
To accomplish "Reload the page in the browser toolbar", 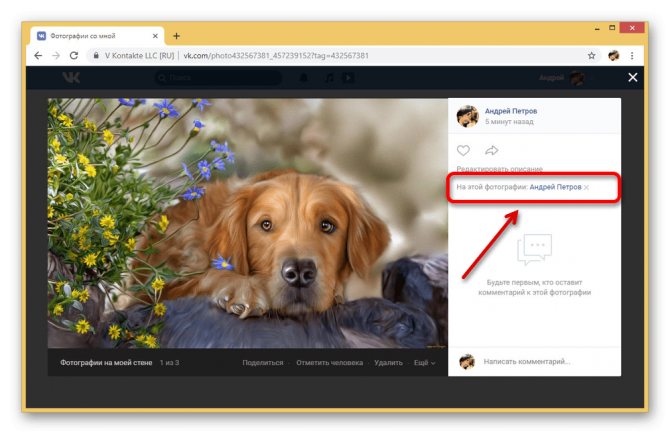I will click(74, 56).
